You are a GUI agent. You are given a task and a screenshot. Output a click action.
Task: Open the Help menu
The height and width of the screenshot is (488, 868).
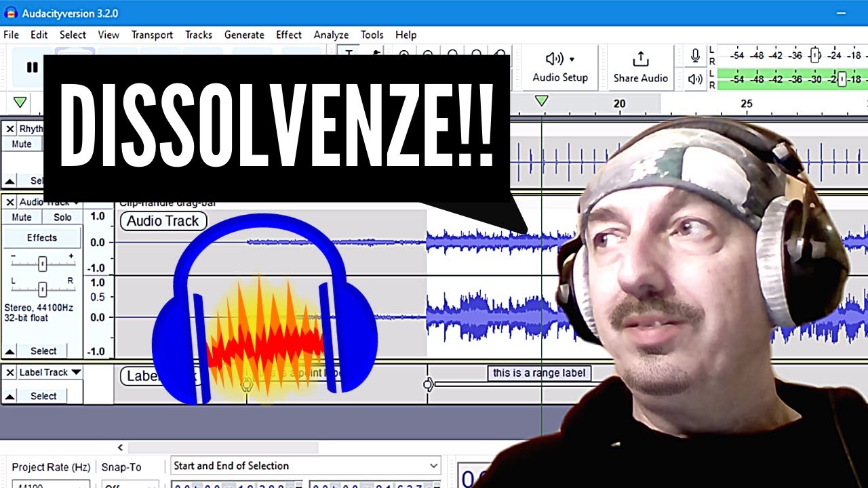pos(406,35)
